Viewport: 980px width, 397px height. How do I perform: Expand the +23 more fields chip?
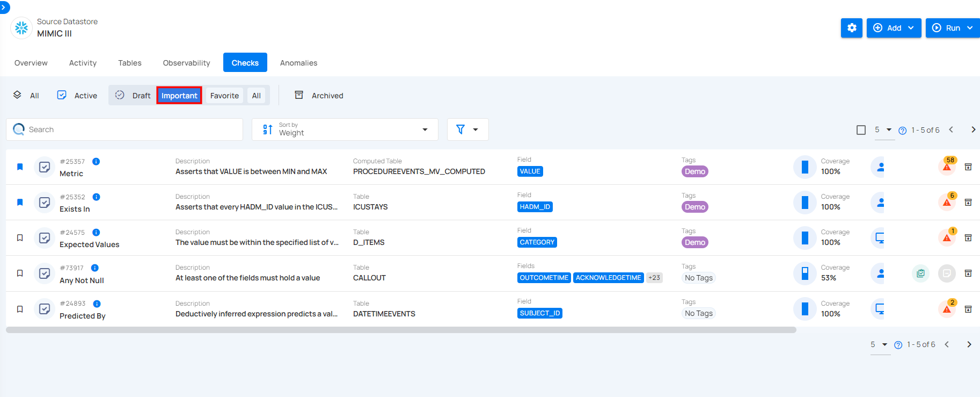(x=654, y=278)
